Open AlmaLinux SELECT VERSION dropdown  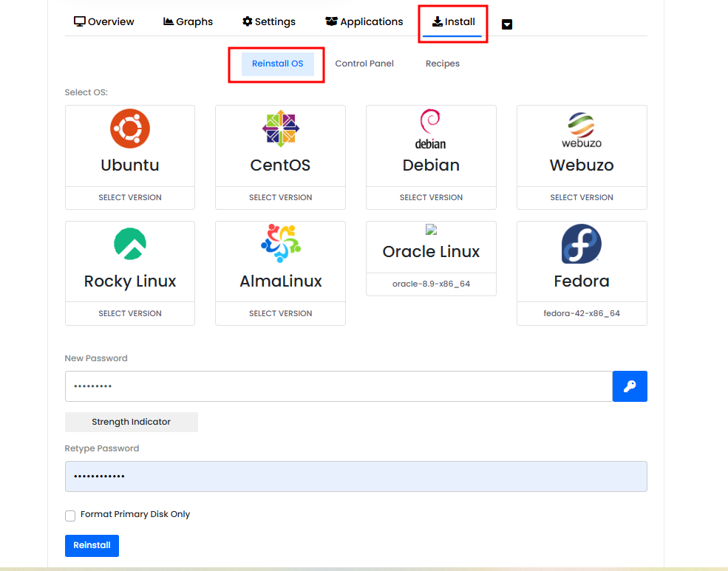(280, 313)
